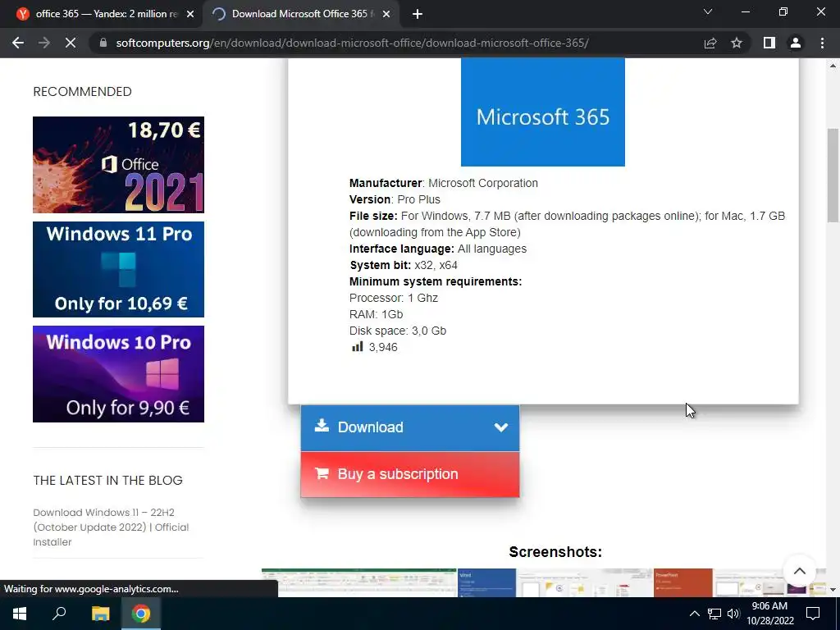Click the page vertical scrollbar thumb
840x630 pixels.
click(x=833, y=176)
